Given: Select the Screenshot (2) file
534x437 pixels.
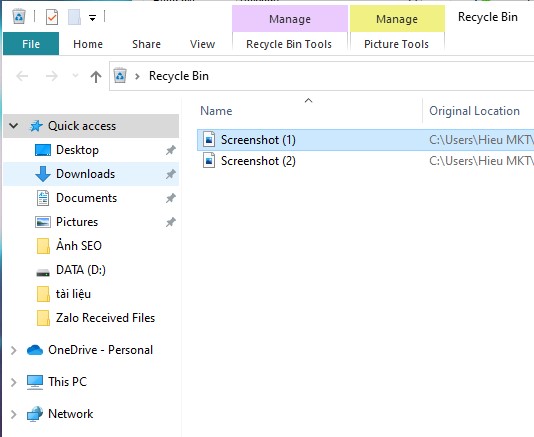Looking at the screenshot, I should click(x=258, y=161).
